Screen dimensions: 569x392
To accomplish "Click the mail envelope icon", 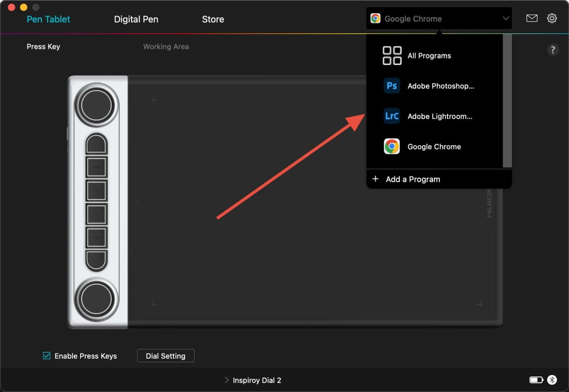I will coord(532,18).
